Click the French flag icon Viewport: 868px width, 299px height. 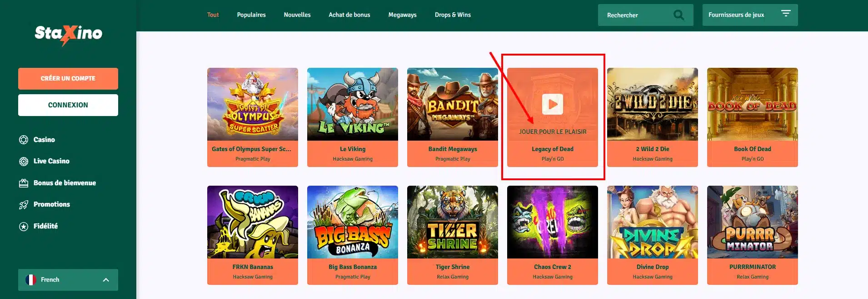31,280
